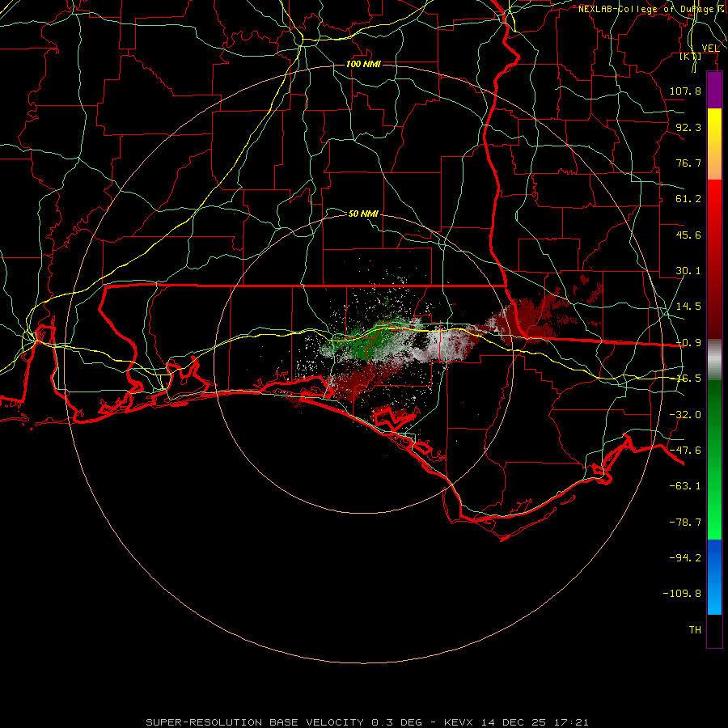Select the -78.7 scale value
Viewport: 728px width, 728px height.
685,523
